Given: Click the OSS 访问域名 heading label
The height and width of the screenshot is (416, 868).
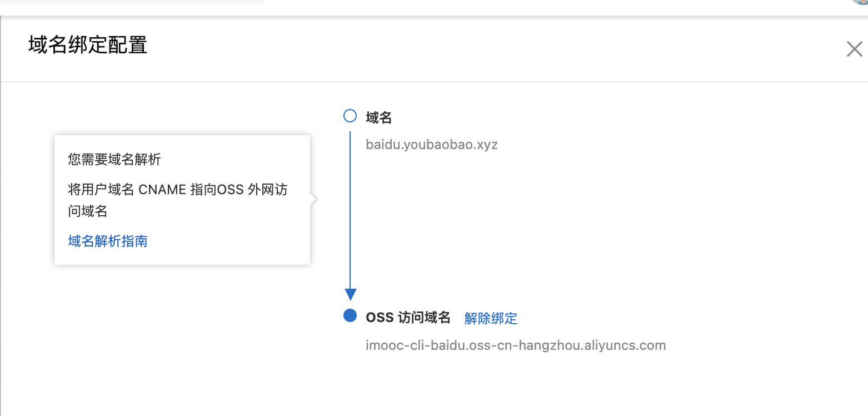Looking at the screenshot, I should (x=408, y=318).
